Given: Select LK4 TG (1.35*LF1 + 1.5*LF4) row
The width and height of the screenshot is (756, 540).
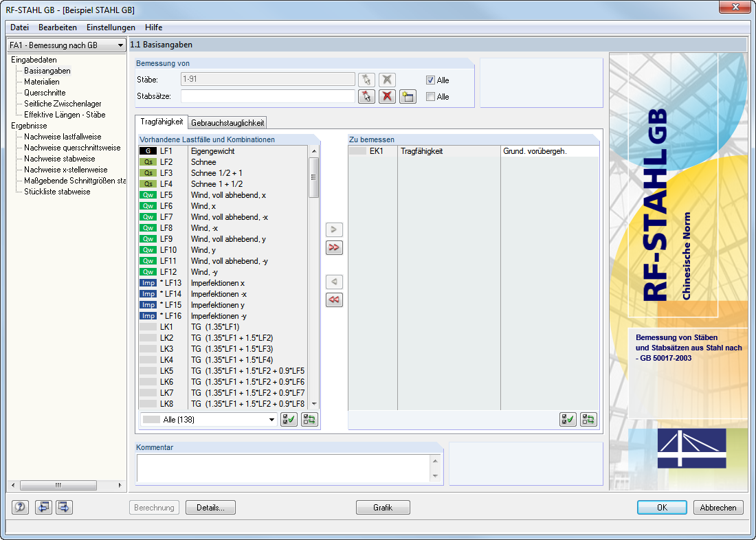Looking at the screenshot, I should [223, 360].
